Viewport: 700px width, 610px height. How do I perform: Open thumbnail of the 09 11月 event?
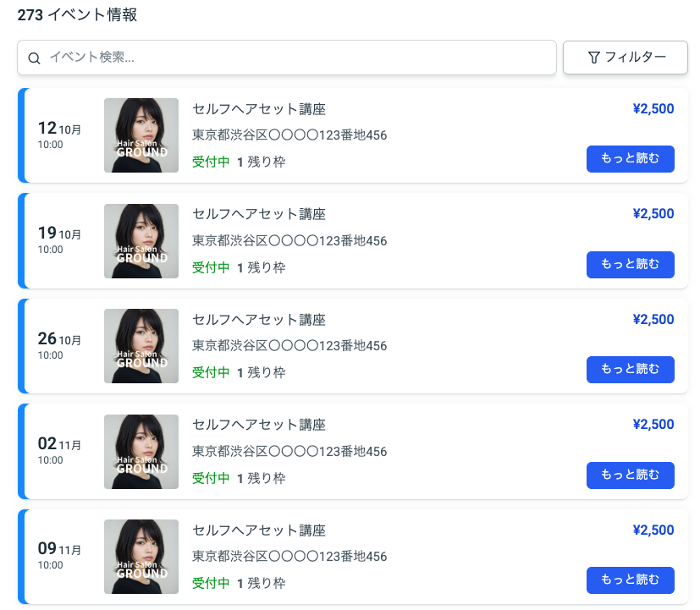[141, 557]
